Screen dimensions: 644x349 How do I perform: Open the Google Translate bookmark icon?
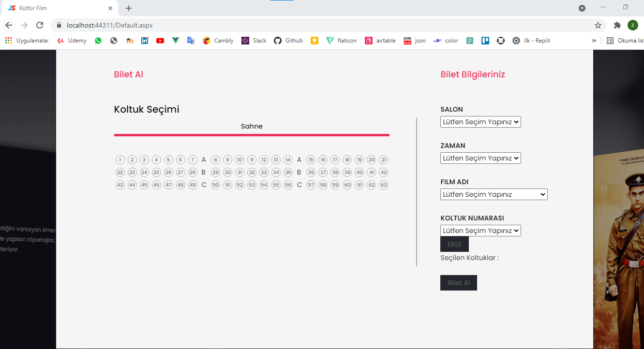coord(191,41)
